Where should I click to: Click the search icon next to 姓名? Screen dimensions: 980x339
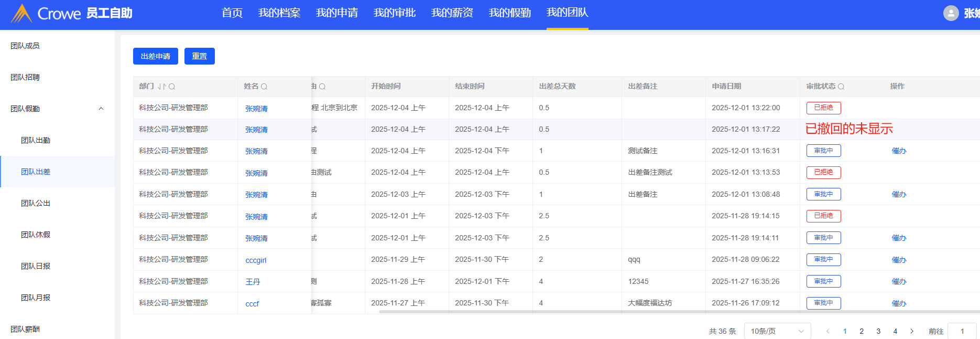tap(264, 87)
